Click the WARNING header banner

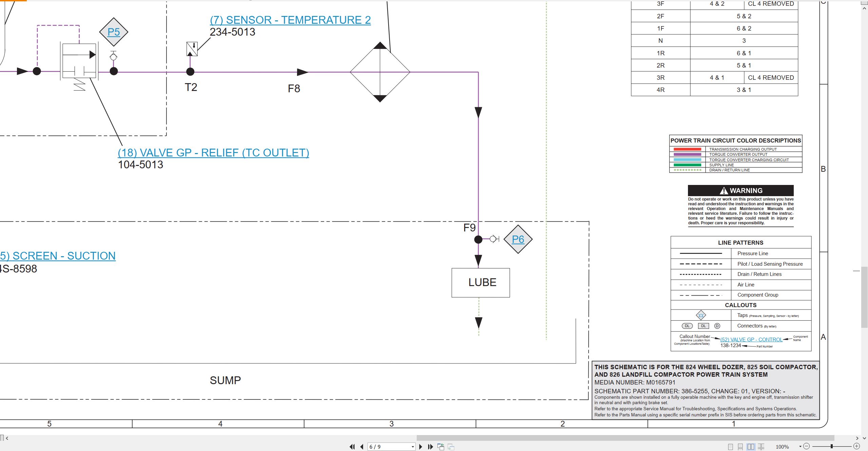pos(741,190)
